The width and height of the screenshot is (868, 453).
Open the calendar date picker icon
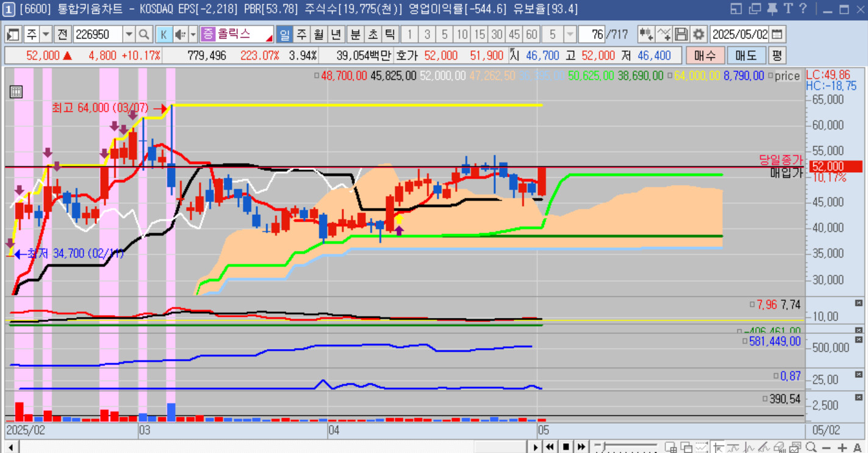click(777, 34)
